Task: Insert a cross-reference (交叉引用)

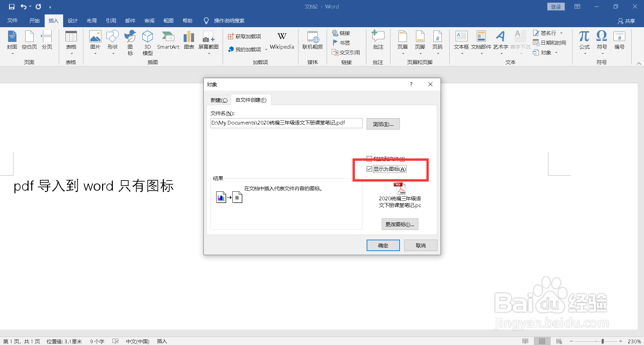Action: [x=346, y=52]
